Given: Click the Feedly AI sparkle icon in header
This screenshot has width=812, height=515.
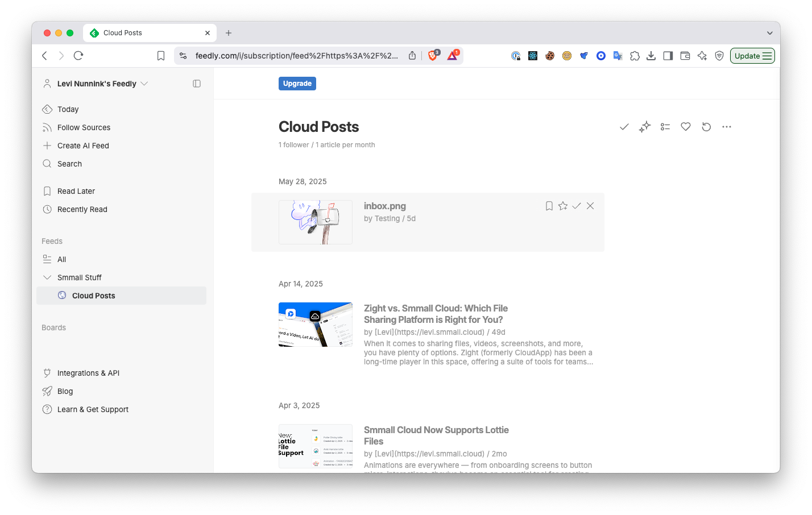Looking at the screenshot, I should pos(644,127).
